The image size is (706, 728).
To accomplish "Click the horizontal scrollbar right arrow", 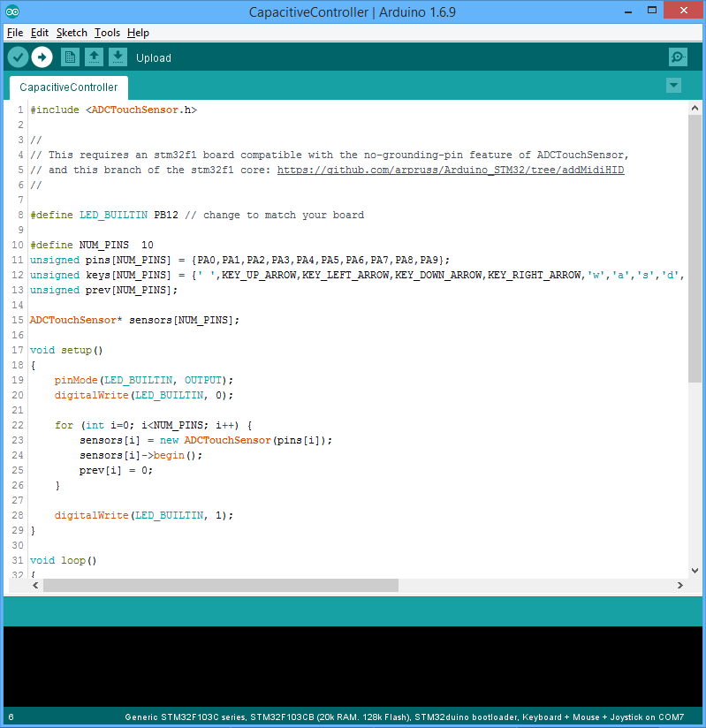I will (x=680, y=586).
